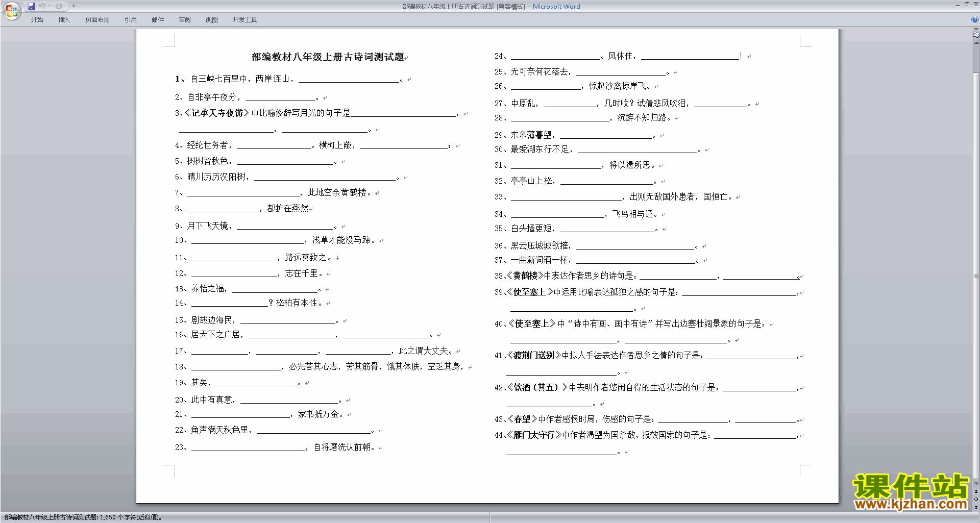This screenshot has width=980, height=523.
Task: Save the document with floppy icon
Action: tap(31, 6)
